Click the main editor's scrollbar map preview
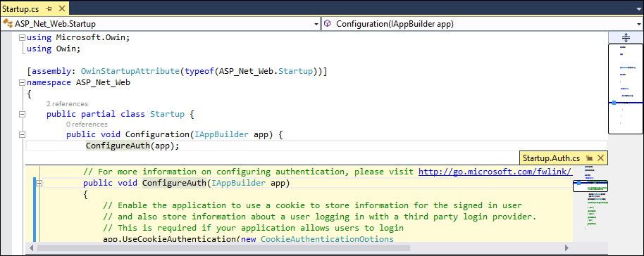644x256 pixels. [x=626, y=89]
